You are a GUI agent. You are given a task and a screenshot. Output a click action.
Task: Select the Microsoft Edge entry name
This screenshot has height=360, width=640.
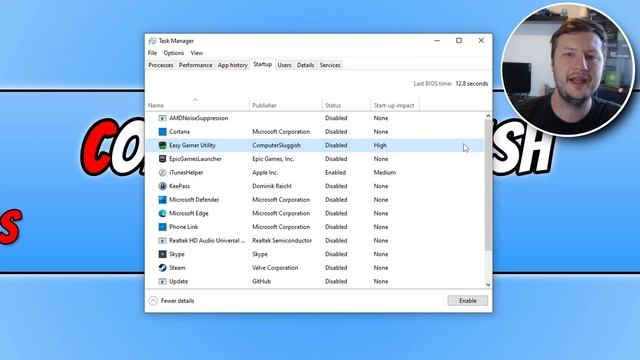tap(189, 213)
